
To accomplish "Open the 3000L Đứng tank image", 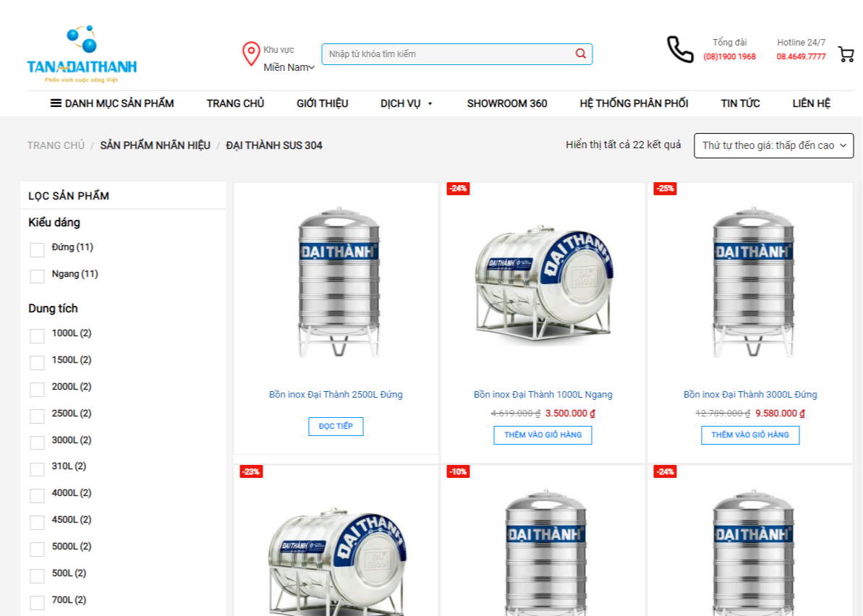I will tap(753, 281).
